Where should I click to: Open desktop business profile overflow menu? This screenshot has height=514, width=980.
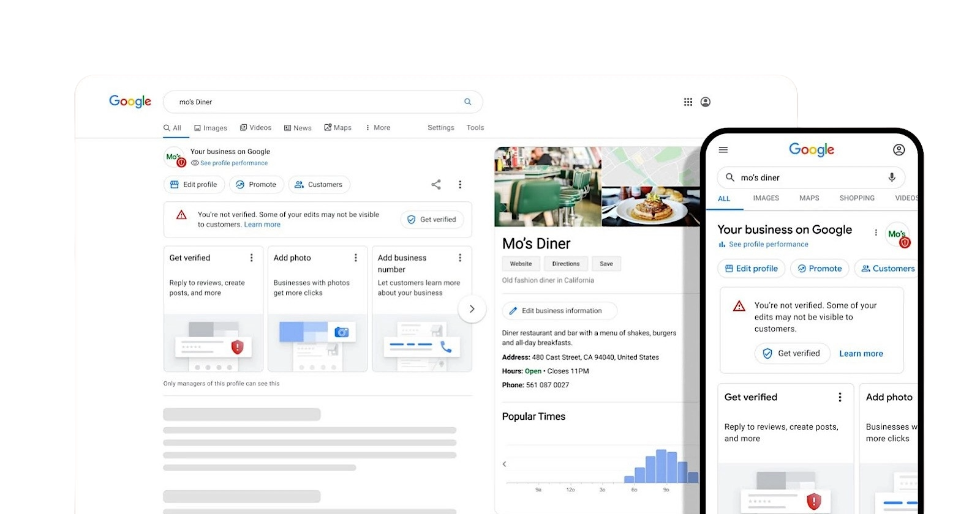pyautogui.click(x=460, y=184)
